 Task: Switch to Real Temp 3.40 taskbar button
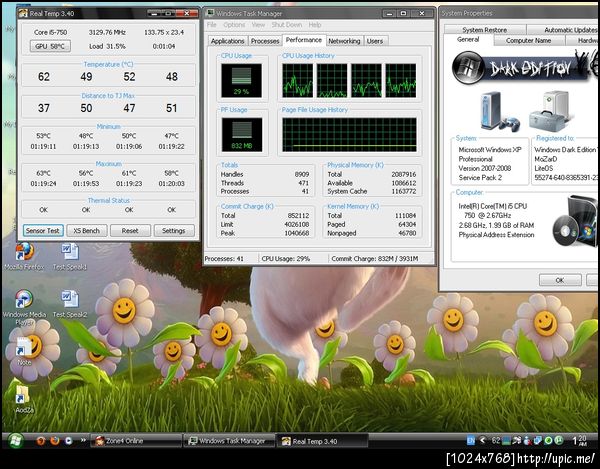coord(322,441)
